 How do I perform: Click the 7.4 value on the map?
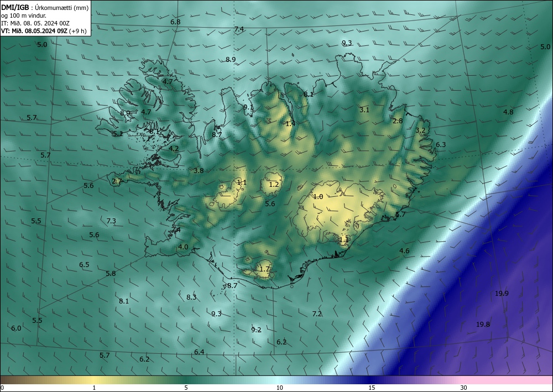point(239,29)
